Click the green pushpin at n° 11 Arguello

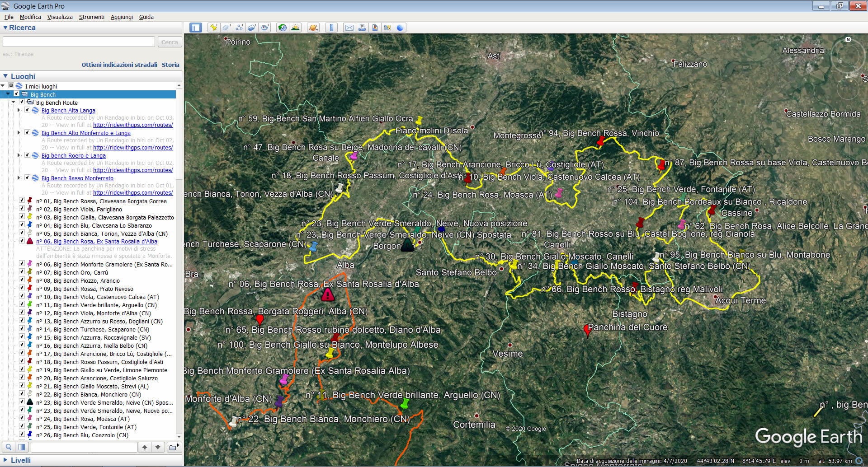(405, 404)
